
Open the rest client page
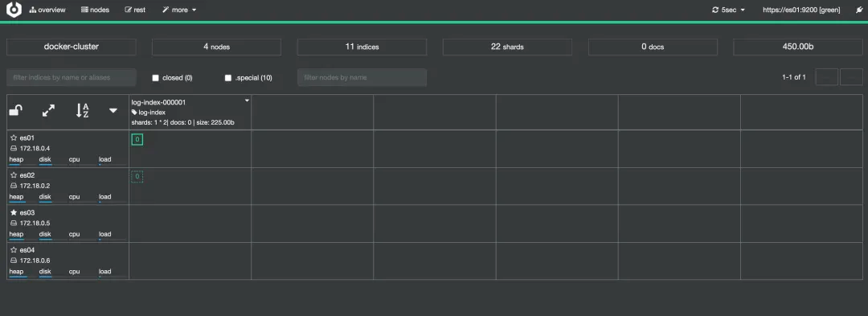point(136,10)
